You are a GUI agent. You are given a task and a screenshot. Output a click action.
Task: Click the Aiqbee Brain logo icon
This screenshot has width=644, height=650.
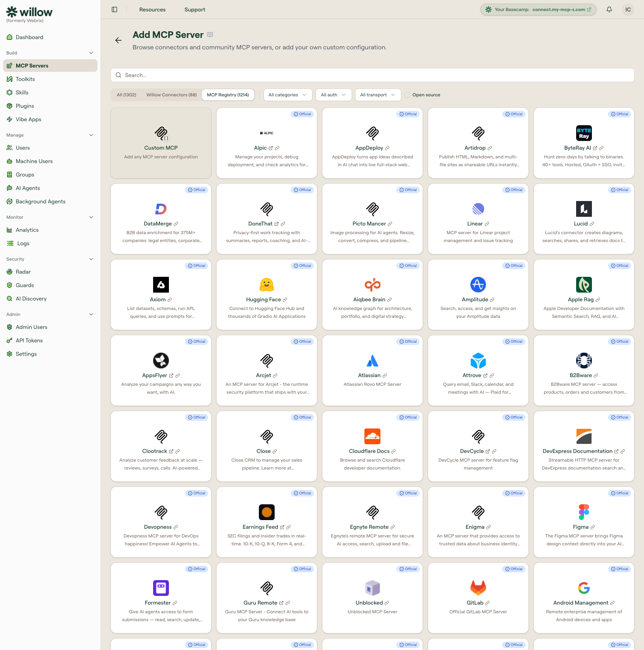coord(373,285)
